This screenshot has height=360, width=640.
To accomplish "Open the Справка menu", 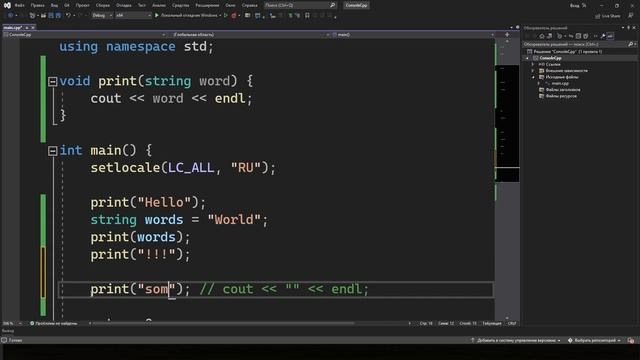I will click(249, 5).
